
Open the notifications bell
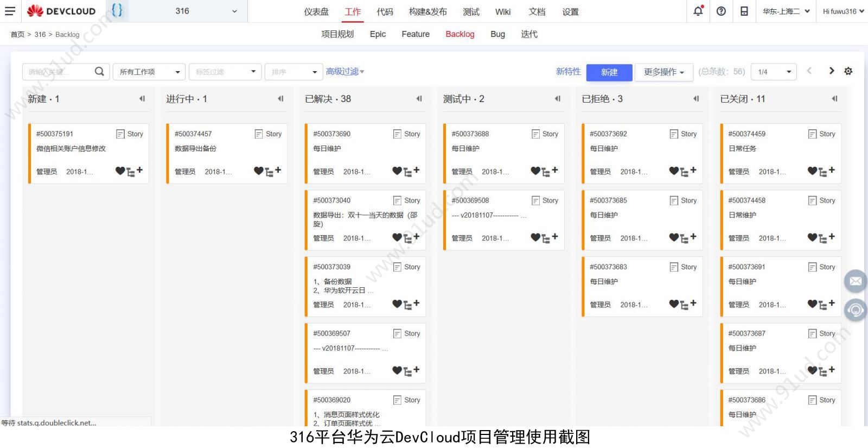click(x=698, y=11)
